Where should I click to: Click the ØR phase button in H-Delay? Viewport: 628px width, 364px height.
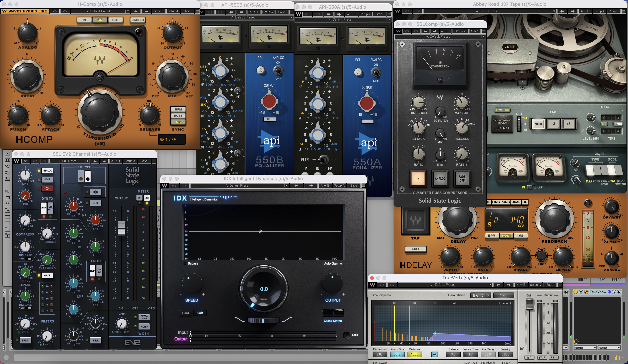pyautogui.click(x=525, y=202)
